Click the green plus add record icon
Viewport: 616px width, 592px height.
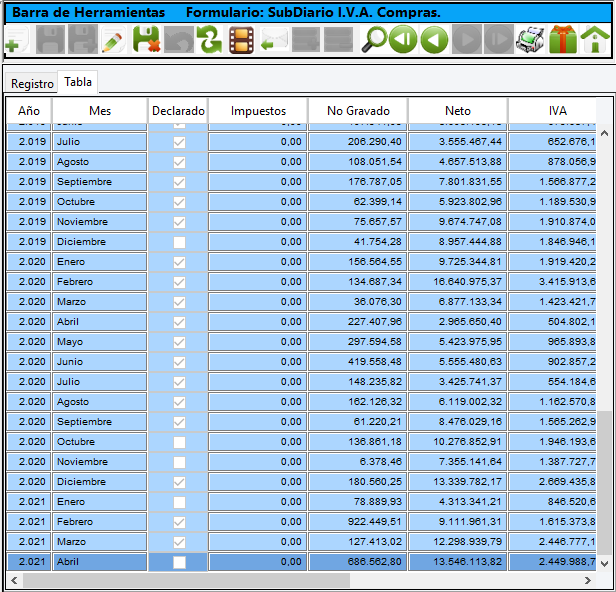(16, 41)
